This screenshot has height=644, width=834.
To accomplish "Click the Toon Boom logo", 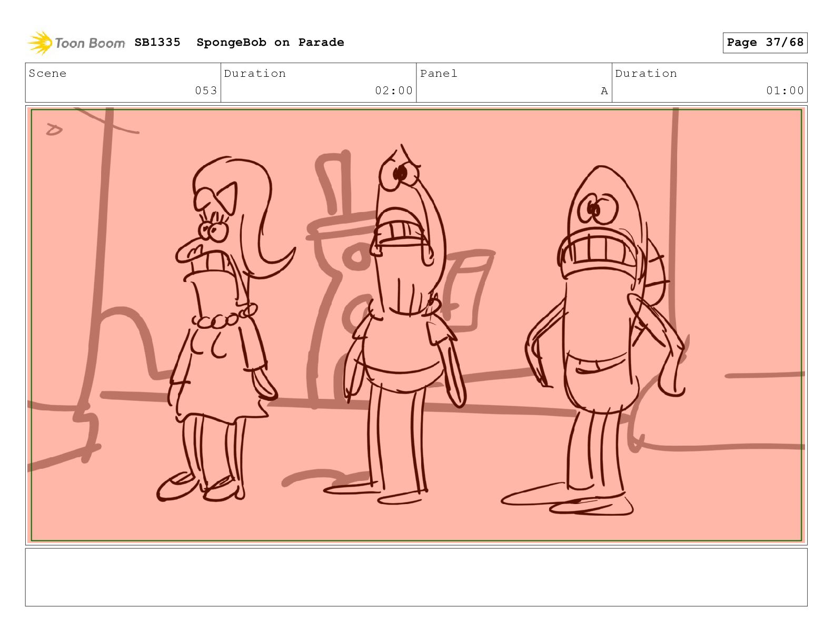I will 76,43.
